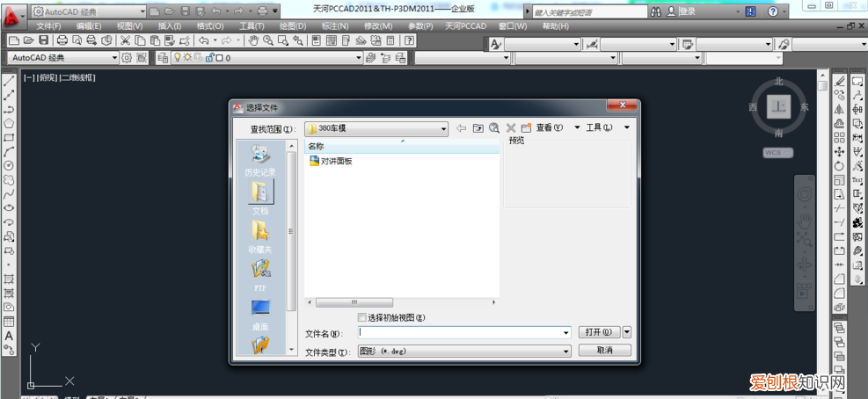The image size is (868, 399).
Task: Click the WCS coordinate system label
Action: 777,152
